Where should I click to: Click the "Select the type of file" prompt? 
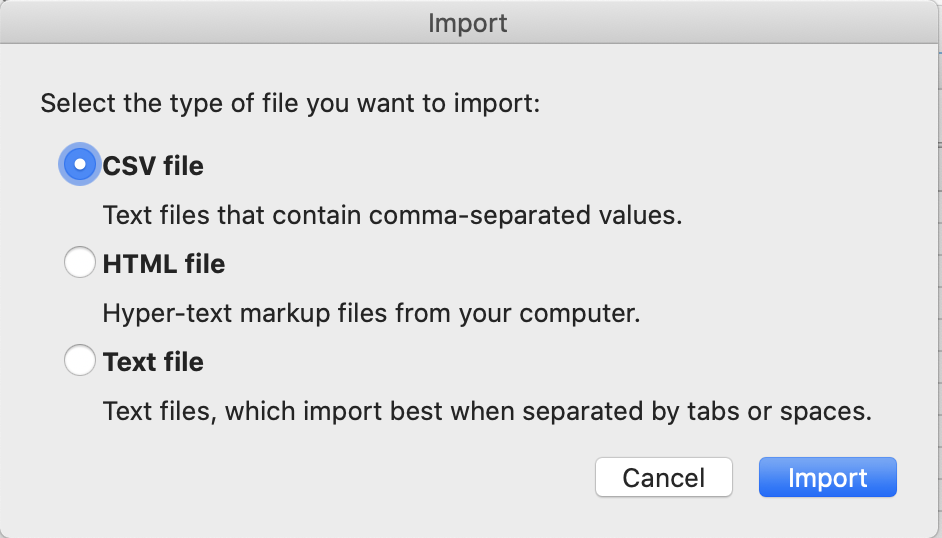click(x=290, y=103)
